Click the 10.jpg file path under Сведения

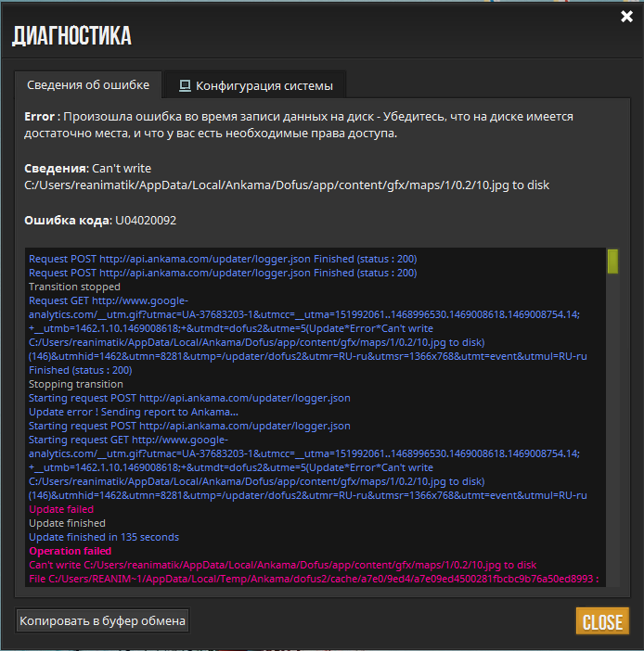(287, 185)
